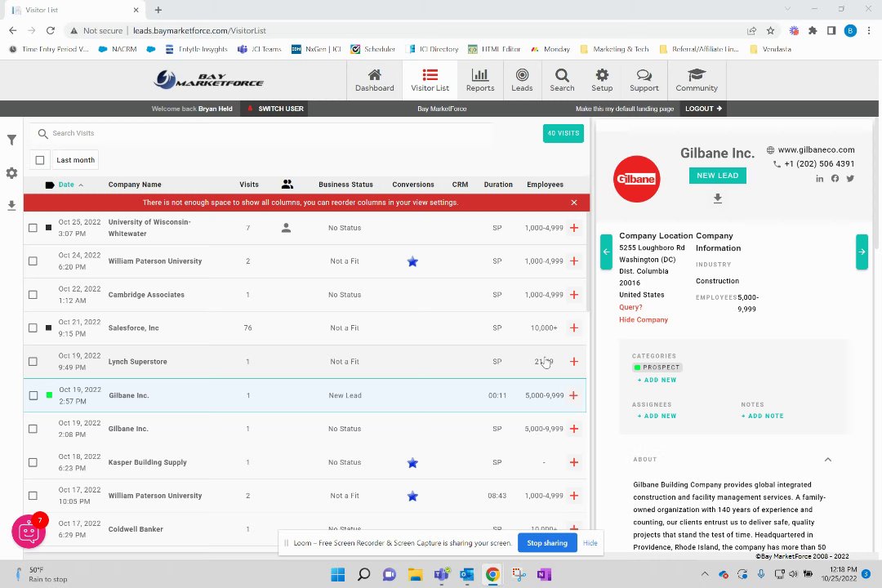882x588 pixels.
Task: Expand the Cambridge Associates row plus icon
Action: [574, 295]
